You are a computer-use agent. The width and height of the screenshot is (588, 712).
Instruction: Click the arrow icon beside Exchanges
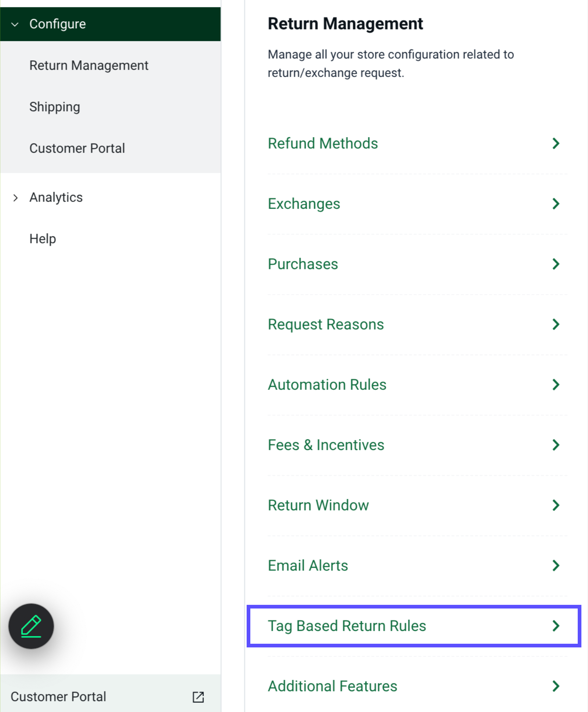pos(555,204)
